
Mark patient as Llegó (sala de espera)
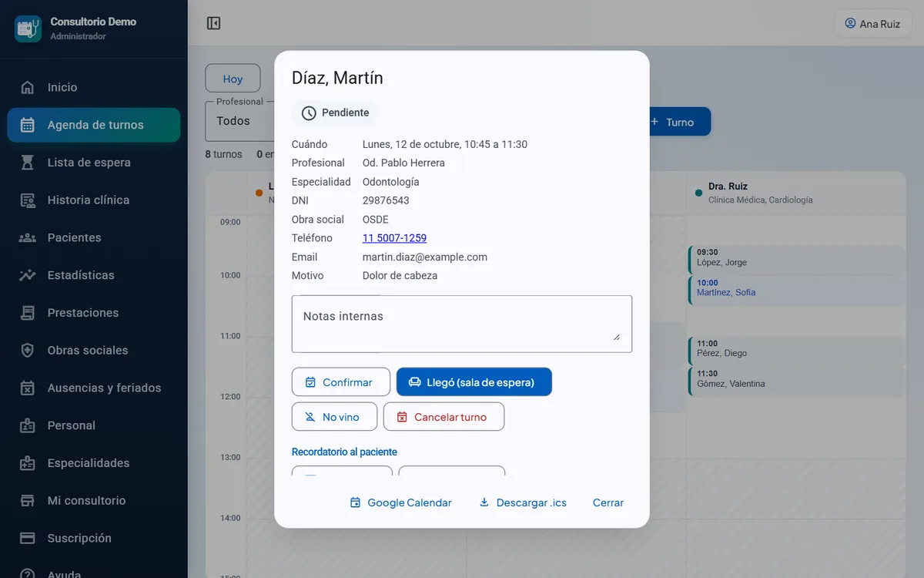tap(474, 382)
